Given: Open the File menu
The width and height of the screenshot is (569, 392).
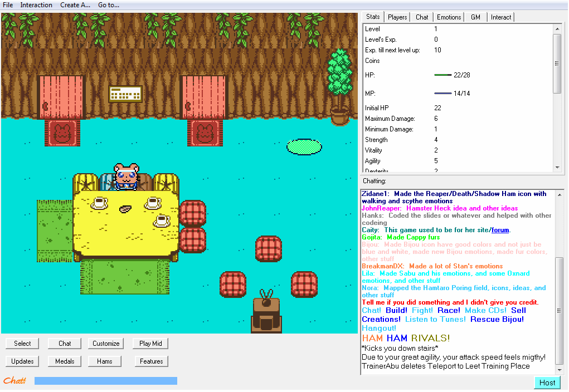Looking at the screenshot, I should point(8,5).
